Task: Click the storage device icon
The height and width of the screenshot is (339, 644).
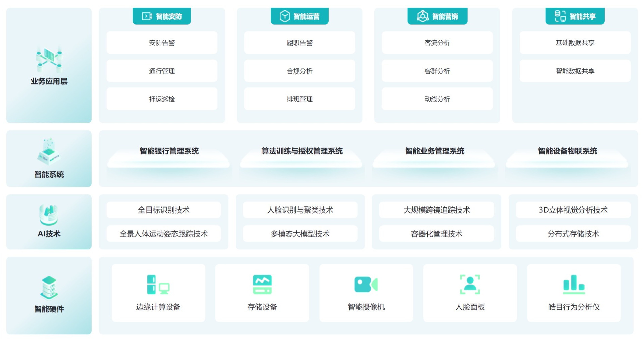Action: (262, 285)
